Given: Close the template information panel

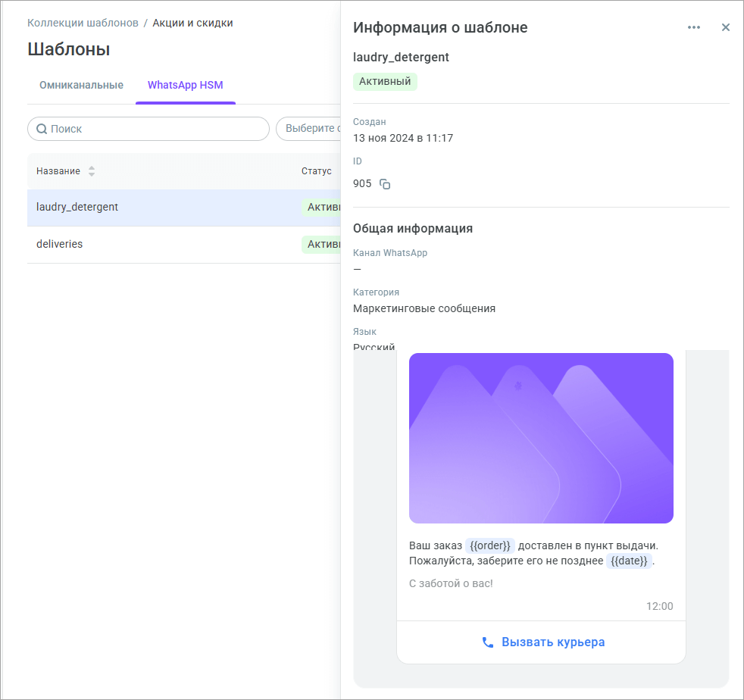Looking at the screenshot, I should [x=726, y=27].
